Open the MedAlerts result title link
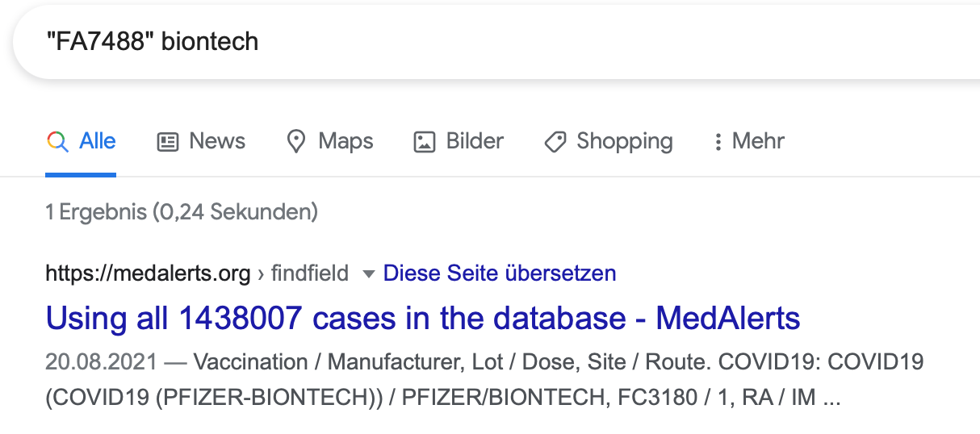The image size is (980, 434). [x=423, y=319]
